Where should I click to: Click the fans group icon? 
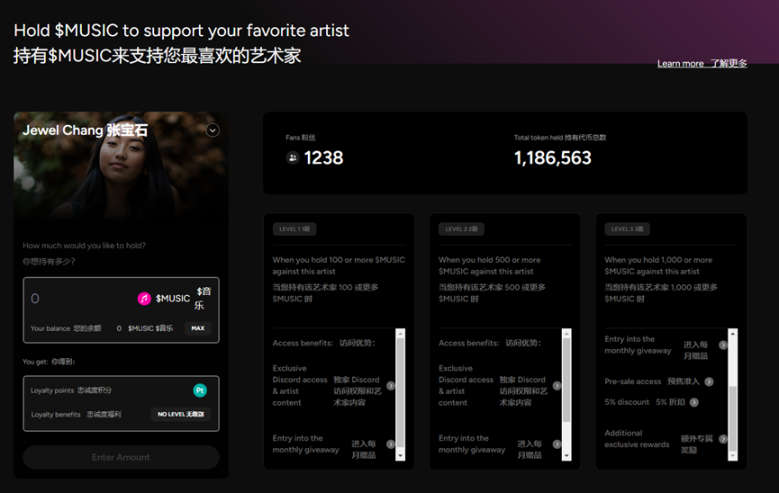[292, 157]
